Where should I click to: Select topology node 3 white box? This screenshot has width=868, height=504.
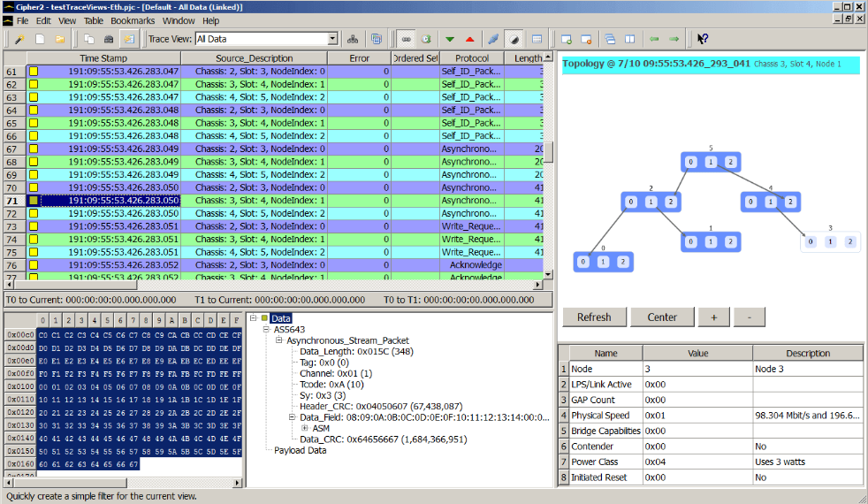tap(830, 241)
